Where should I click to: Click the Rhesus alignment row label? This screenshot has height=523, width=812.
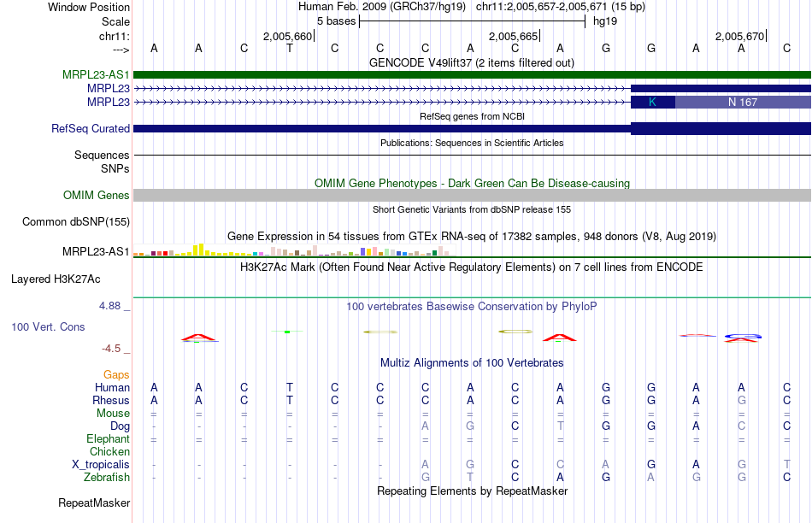[x=111, y=400]
